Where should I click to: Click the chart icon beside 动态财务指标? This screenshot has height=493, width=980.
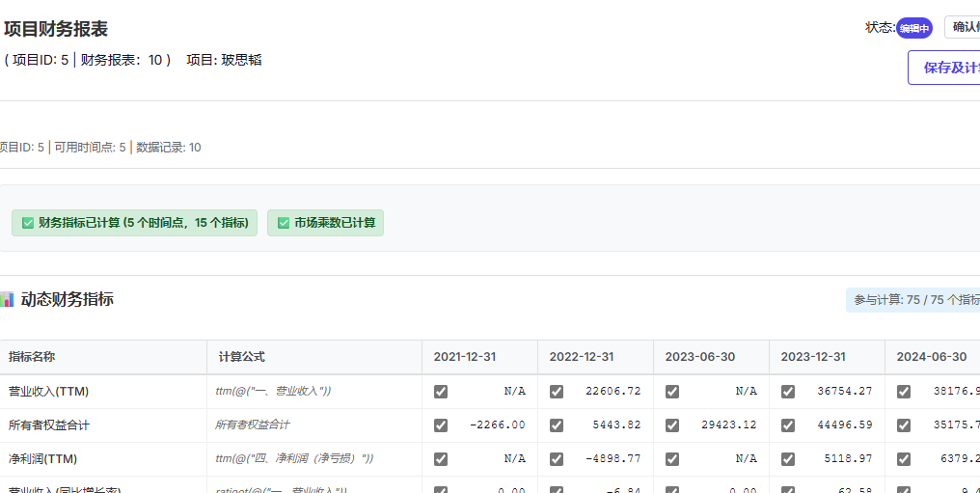[6, 299]
